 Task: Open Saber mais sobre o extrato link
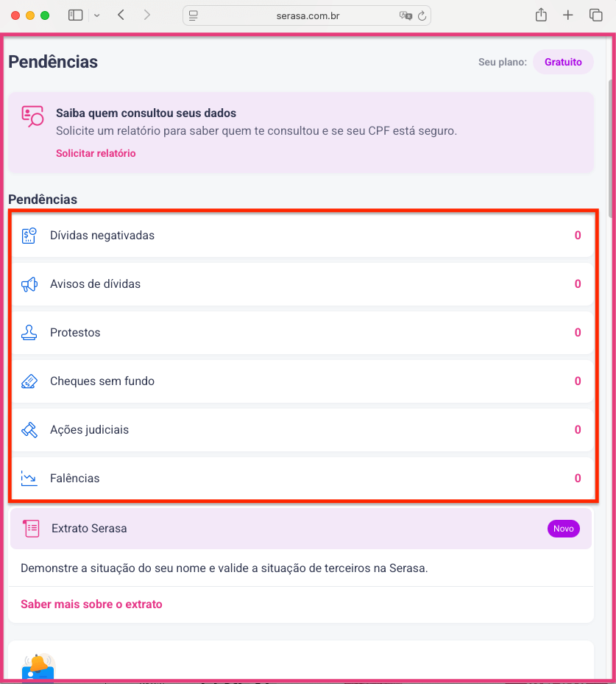(91, 604)
